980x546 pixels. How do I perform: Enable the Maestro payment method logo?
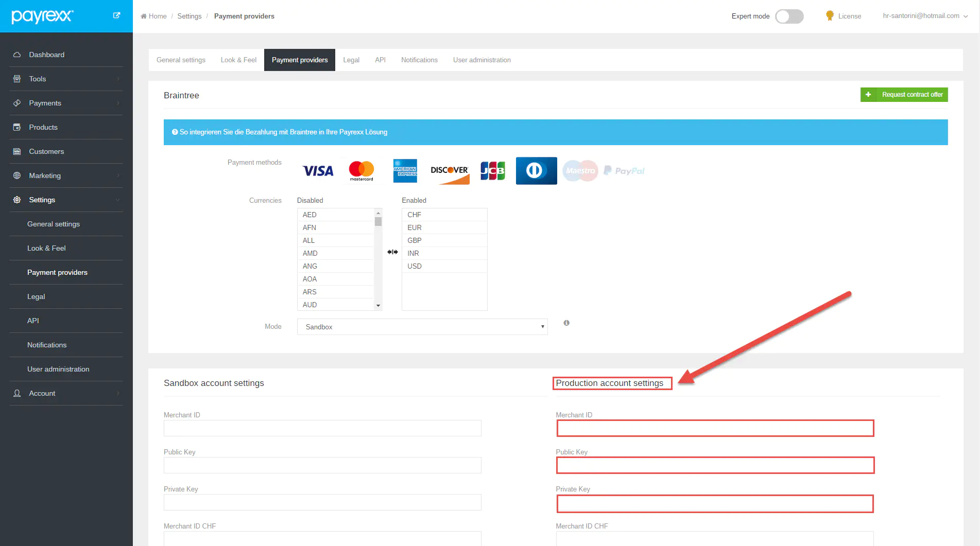(580, 171)
